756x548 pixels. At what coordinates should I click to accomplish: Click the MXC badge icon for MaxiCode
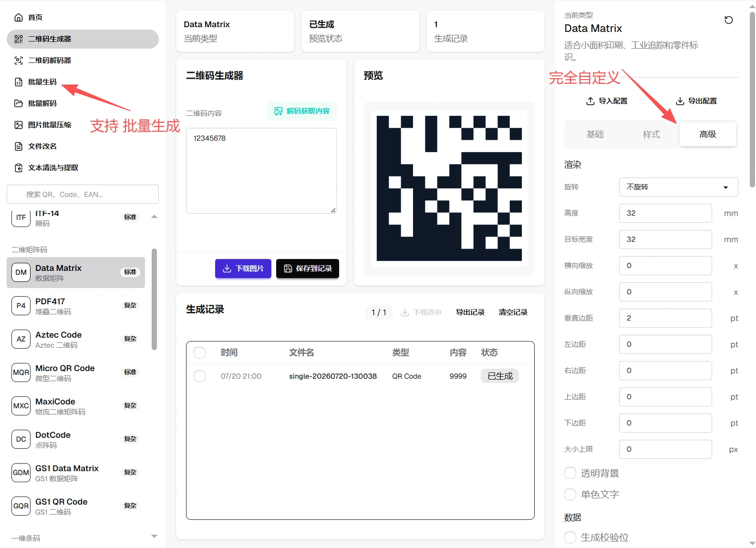21,406
